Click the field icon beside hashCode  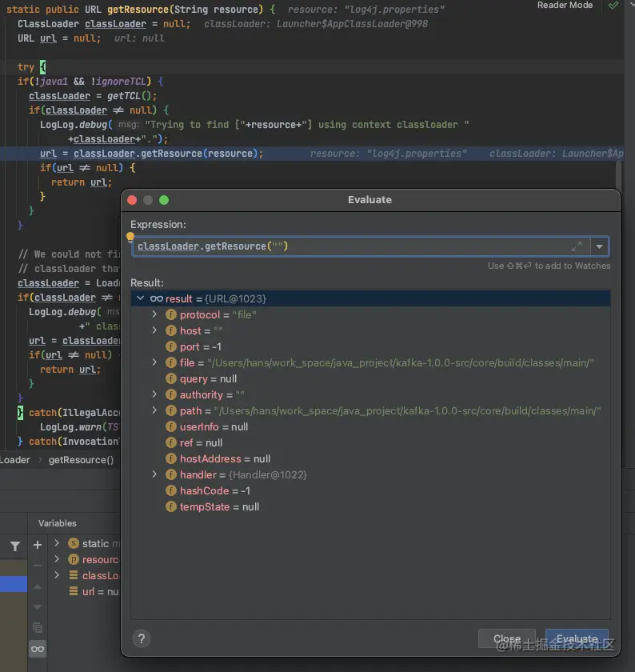click(x=171, y=490)
